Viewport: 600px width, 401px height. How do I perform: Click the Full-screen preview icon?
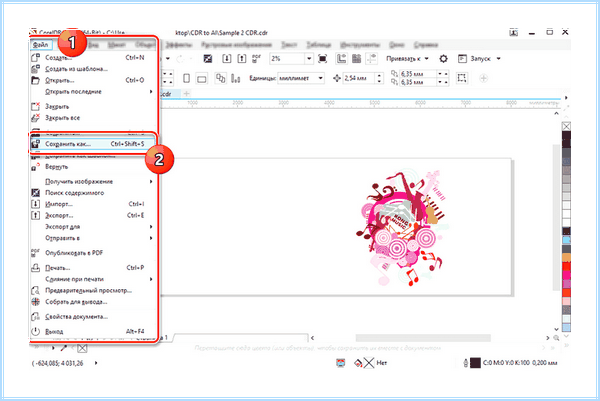click(323, 59)
